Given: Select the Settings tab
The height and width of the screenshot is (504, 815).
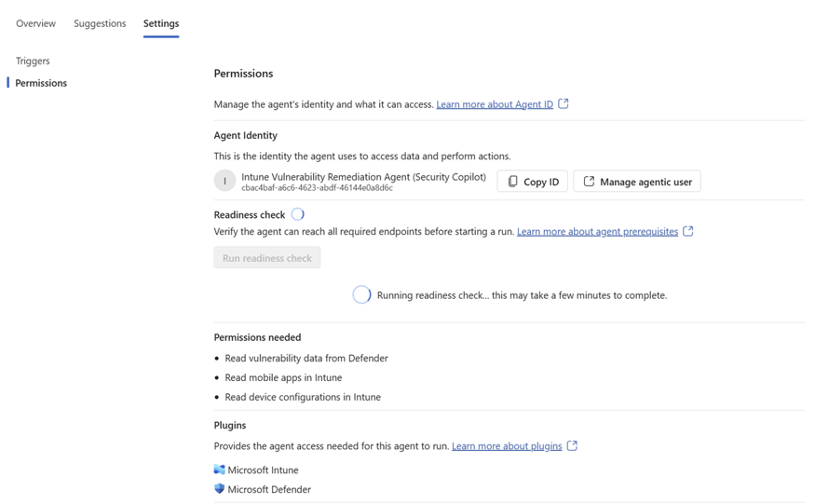Looking at the screenshot, I should 161,23.
